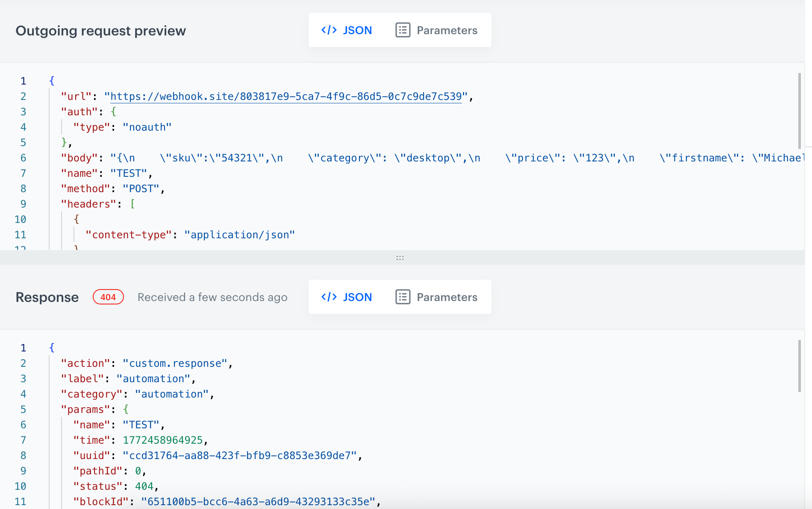Open the webhook.site URL link

point(286,97)
